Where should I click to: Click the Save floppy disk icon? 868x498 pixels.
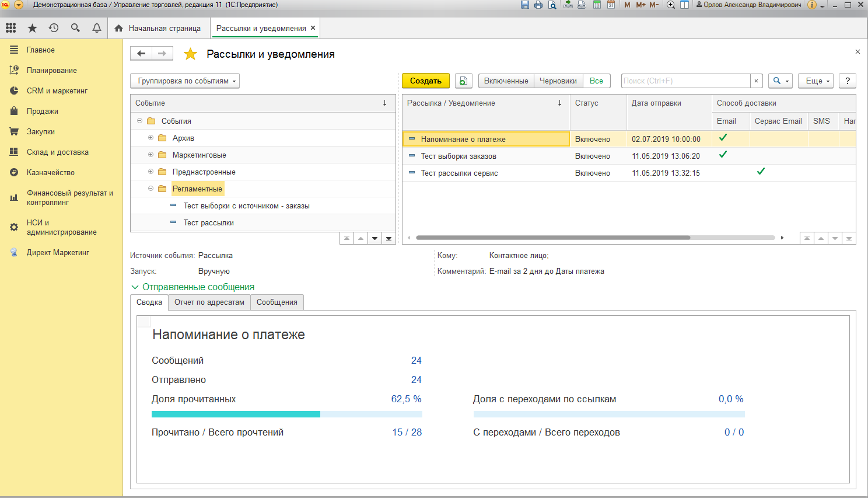[525, 5]
